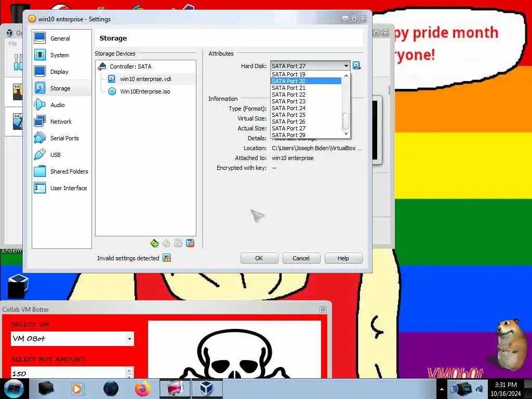Click the invalid settings warning icon

[x=167, y=258]
